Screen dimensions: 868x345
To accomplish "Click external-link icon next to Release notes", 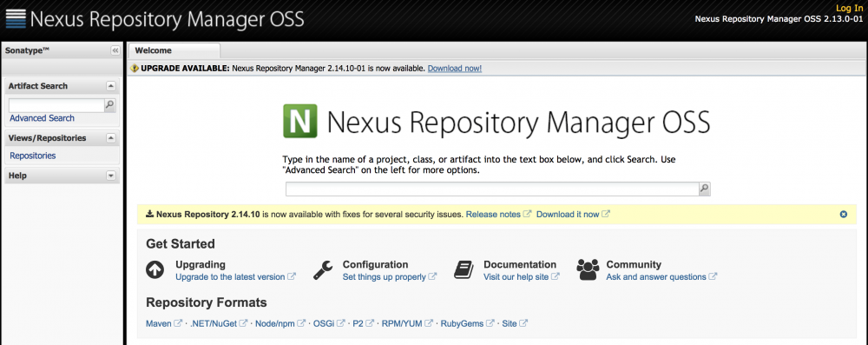I will point(528,214).
